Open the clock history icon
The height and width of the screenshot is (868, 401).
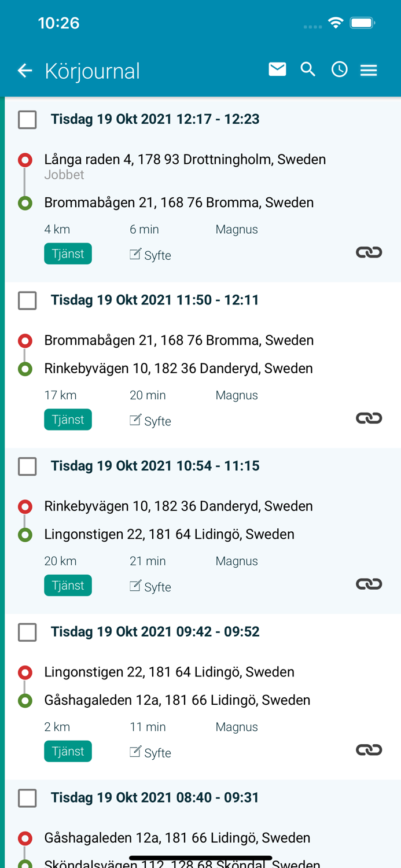click(x=340, y=69)
